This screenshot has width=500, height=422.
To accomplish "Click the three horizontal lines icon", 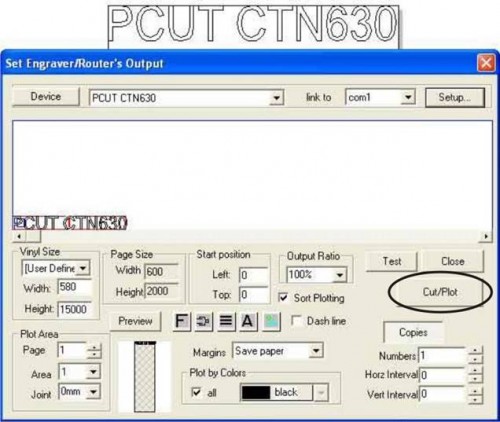I will (226, 321).
